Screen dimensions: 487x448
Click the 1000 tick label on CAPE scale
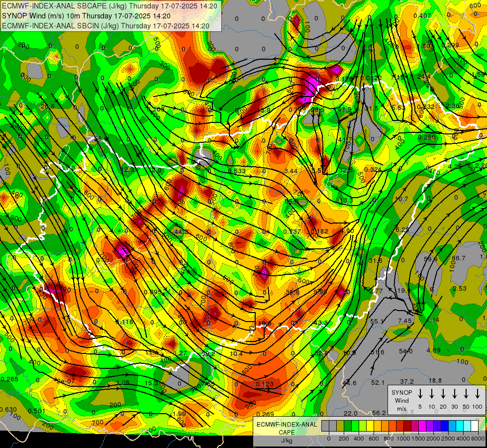(403, 439)
